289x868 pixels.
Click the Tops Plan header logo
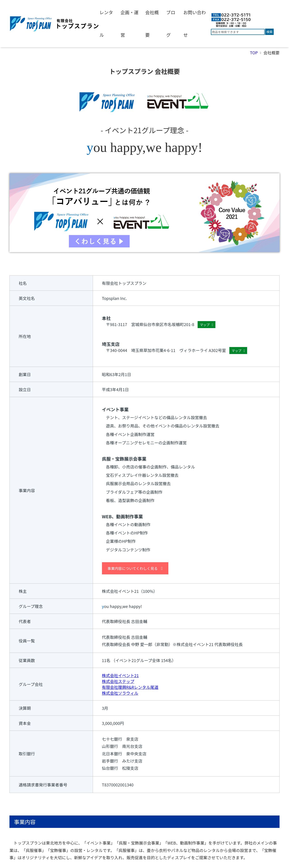(54, 24)
